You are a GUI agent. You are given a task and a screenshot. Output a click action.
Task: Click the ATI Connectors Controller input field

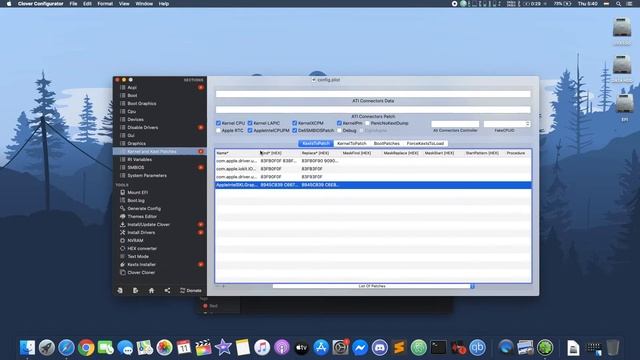point(455,124)
